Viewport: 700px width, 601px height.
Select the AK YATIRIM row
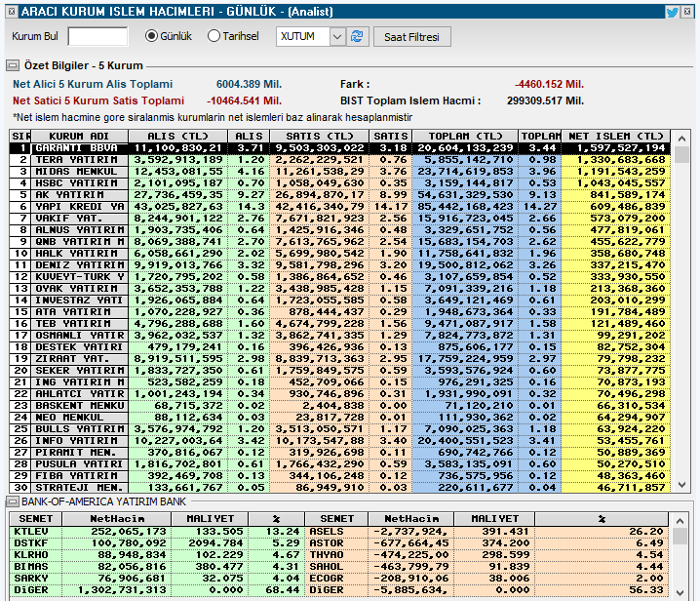339,195
